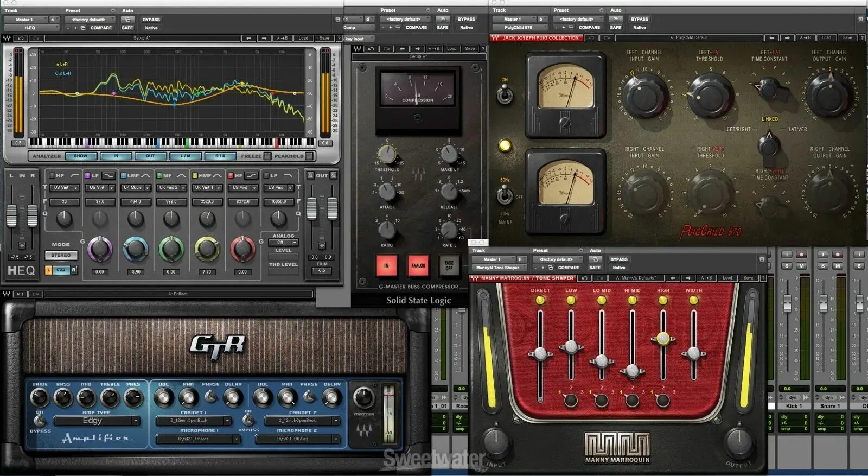Open the GTR Amp Type Edgy dropdown

96,421
